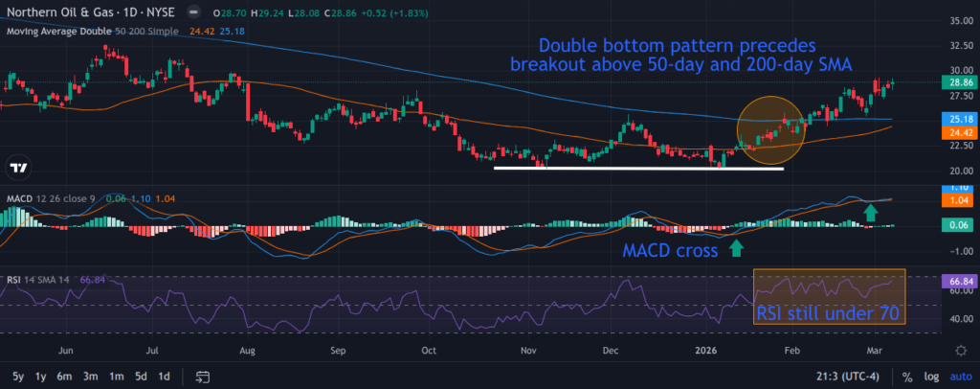Click the TradingView logo icon
The height and width of the screenshot is (389, 980).
[x=17, y=169]
